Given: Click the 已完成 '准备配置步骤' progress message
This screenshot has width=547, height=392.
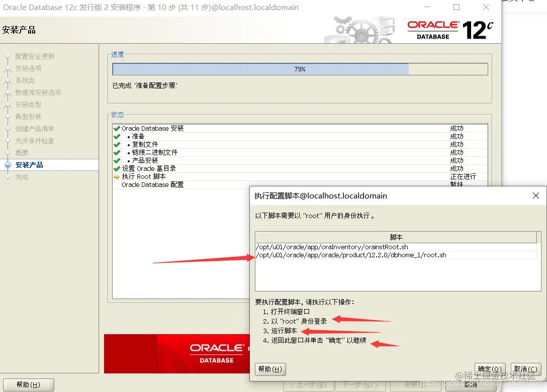Looking at the screenshot, I should click(145, 85).
